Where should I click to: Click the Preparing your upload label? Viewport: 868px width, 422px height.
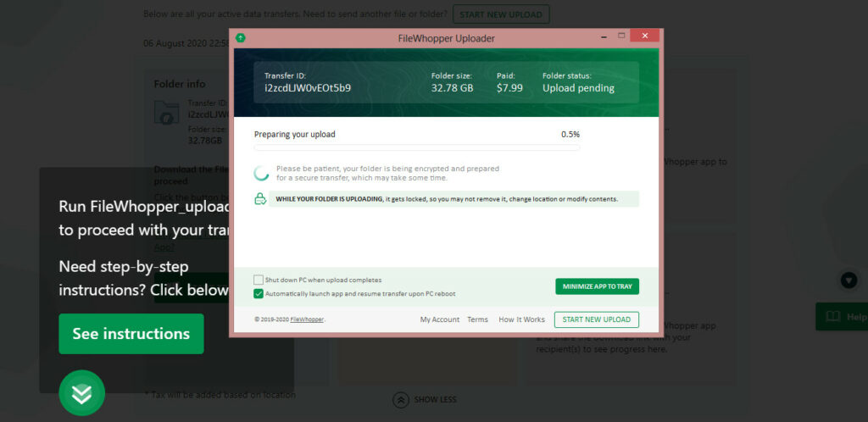tap(294, 135)
